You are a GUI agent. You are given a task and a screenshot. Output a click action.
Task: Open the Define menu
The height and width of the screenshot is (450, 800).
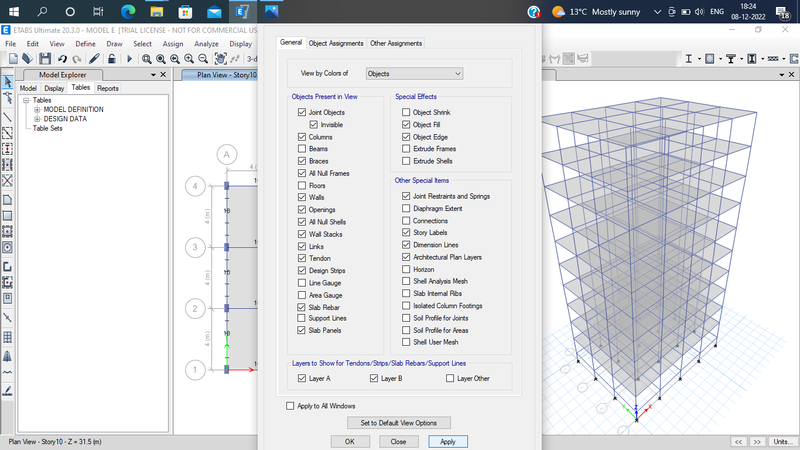[85, 44]
